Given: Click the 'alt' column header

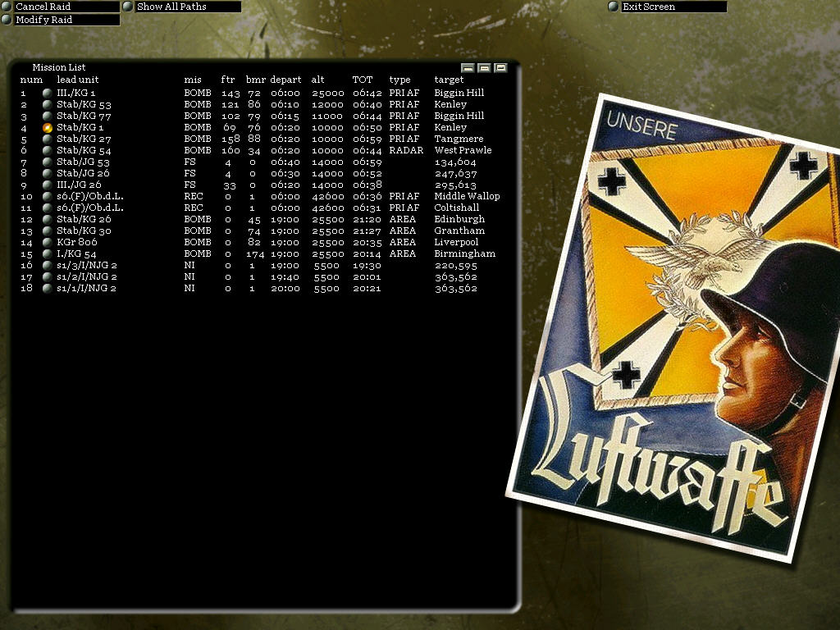Looking at the screenshot, I should click(317, 80).
